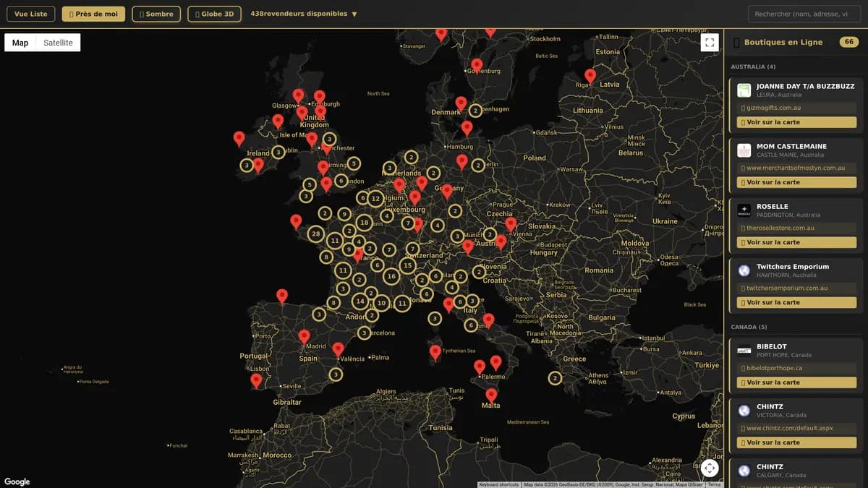The height and width of the screenshot is (488, 868).
Task: Switch to Satellite map view
Action: (x=58, y=43)
